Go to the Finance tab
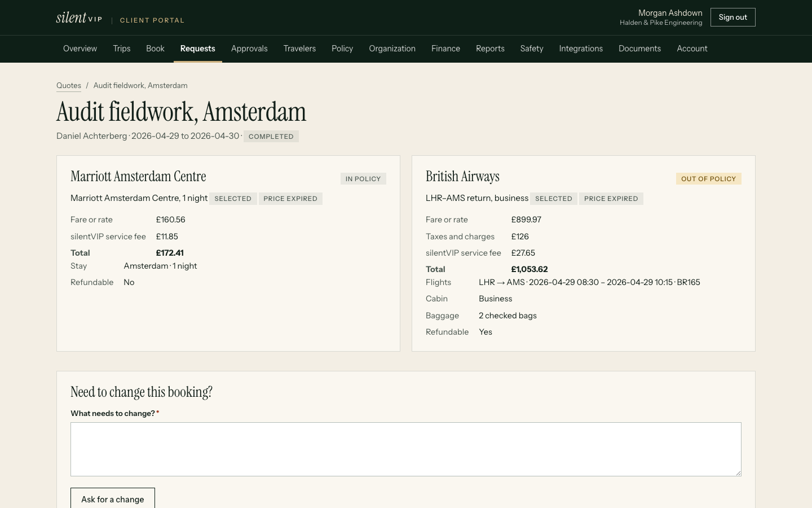Image resolution: width=812 pixels, height=508 pixels. (x=445, y=49)
